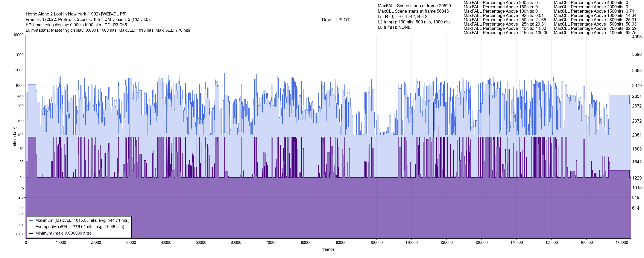The image size is (644, 258).
Task: Click the 100000 tick on frames axis
Action: [376, 243]
